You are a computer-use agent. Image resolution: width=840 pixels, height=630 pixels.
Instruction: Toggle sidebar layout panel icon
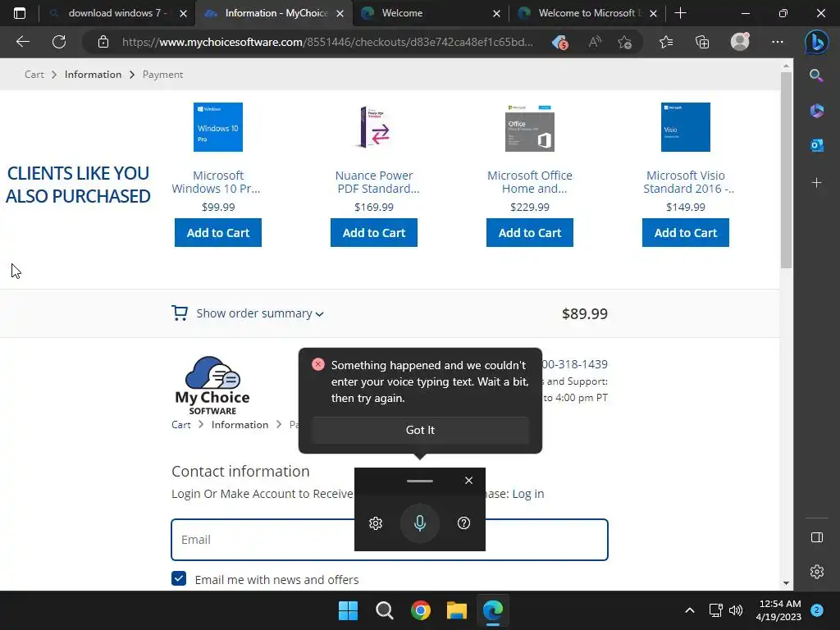click(x=816, y=537)
